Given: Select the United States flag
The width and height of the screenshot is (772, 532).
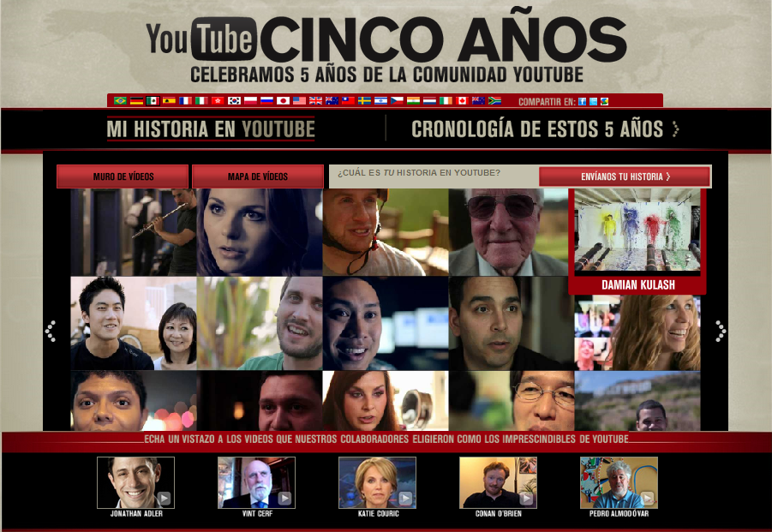Looking at the screenshot, I should (299, 101).
